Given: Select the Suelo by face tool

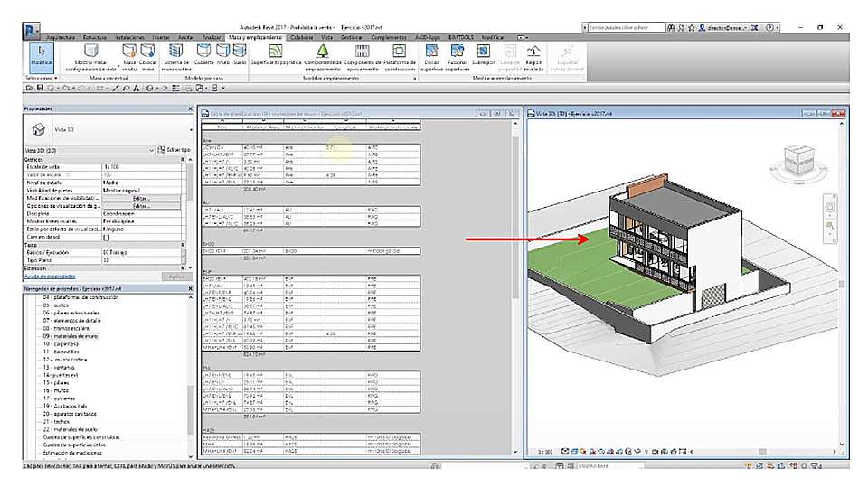Looking at the screenshot, I should 239,55.
